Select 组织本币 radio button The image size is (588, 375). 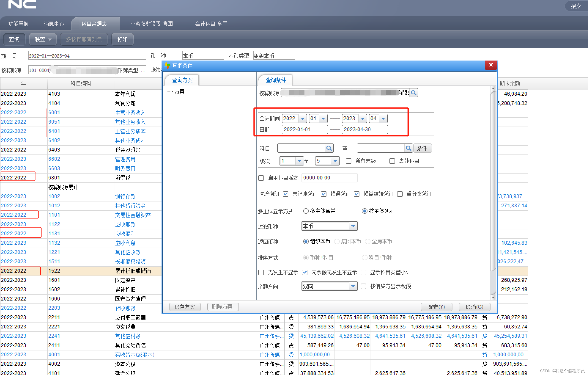(x=306, y=241)
